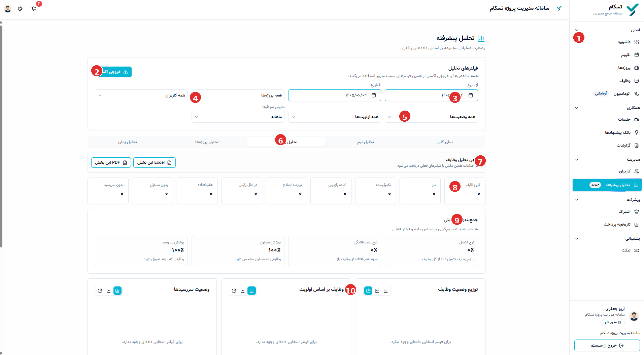This screenshot has height=355, width=644.
Task: Click the خروجی اکسل export button
Action: click(x=113, y=72)
